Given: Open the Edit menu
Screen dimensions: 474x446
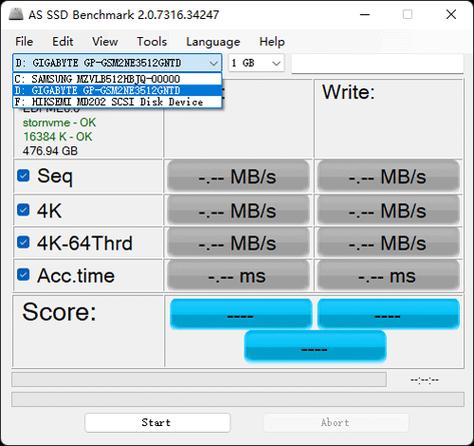Looking at the screenshot, I should pos(63,42).
